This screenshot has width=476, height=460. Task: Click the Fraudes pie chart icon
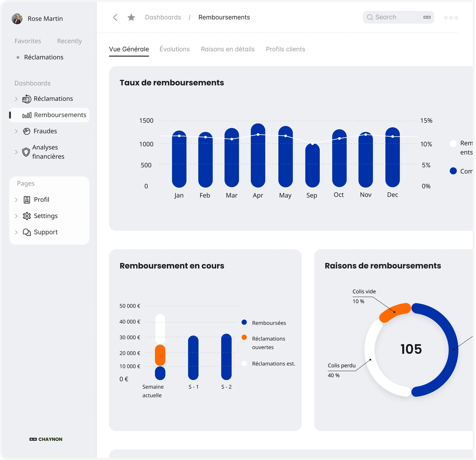tap(26, 131)
